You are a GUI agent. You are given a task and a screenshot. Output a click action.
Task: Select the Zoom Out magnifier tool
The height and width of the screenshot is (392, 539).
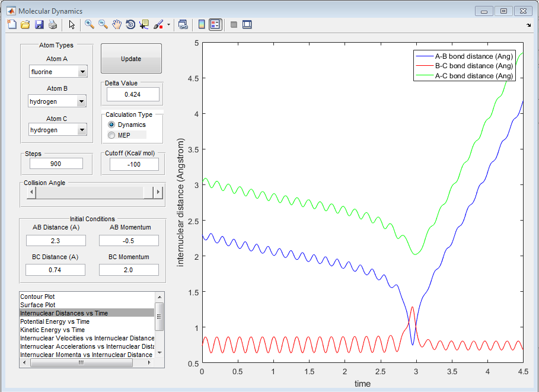pyautogui.click(x=103, y=24)
